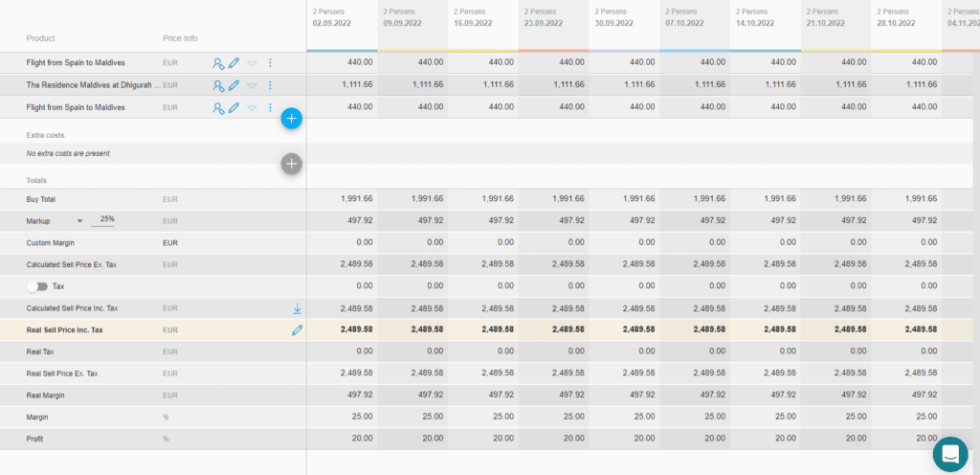This screenshot has height=475, width=980.
Task: Click pencil icon in Flight row above Extra costs
Action: (x=234, y=107)
